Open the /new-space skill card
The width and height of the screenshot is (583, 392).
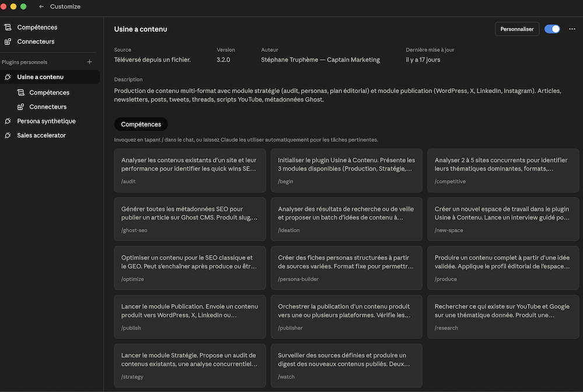[x=503, y=219]
